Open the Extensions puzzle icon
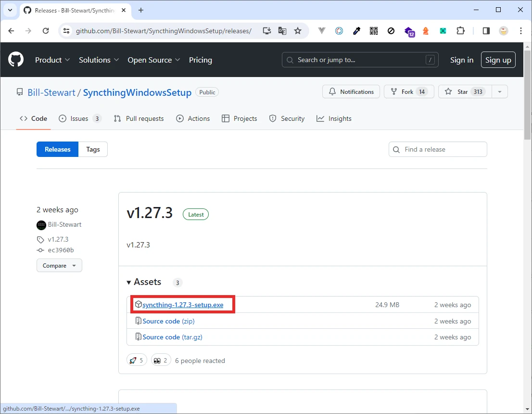532x414 pixels. 460,31
